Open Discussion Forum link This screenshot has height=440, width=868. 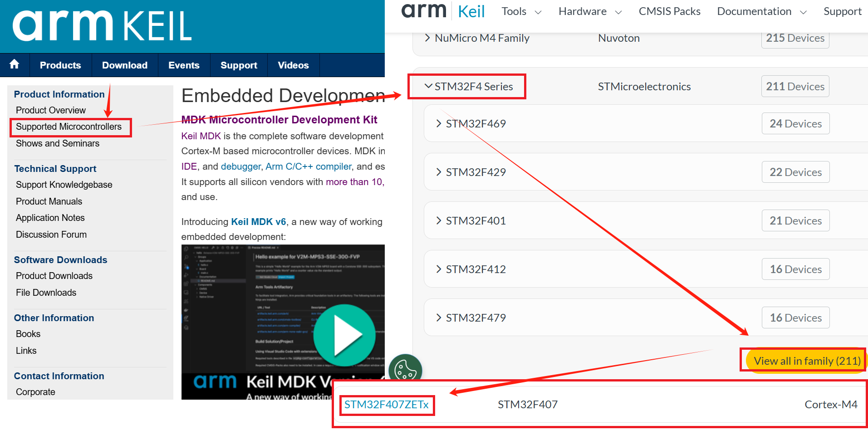pos(51,235)
